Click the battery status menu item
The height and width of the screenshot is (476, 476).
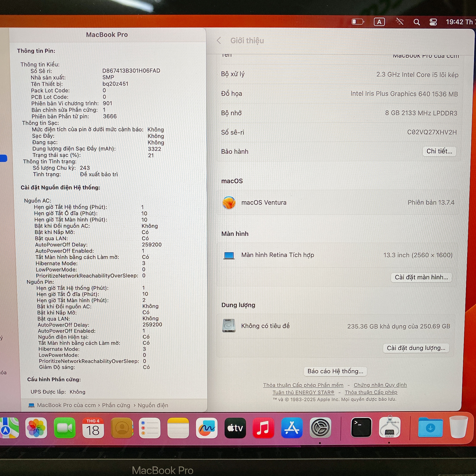click(x=358, y=22)
